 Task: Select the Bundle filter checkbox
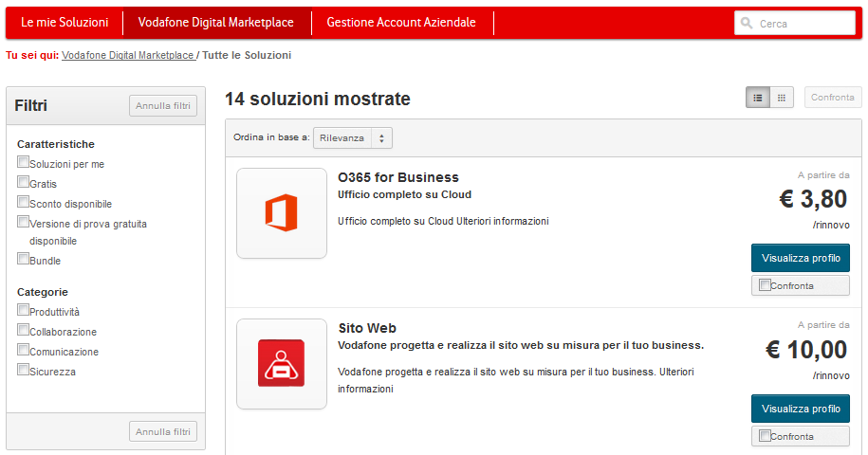click(x=24, y=259)
